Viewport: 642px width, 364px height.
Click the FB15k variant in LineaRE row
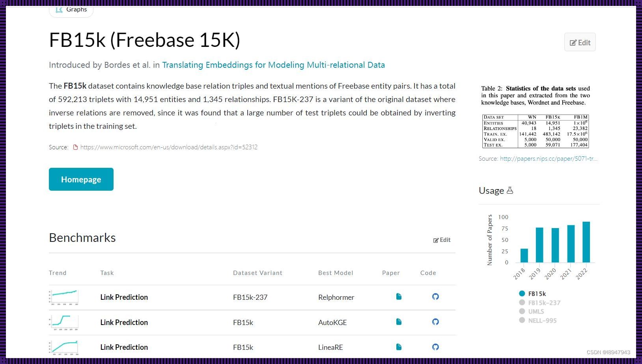243,347
